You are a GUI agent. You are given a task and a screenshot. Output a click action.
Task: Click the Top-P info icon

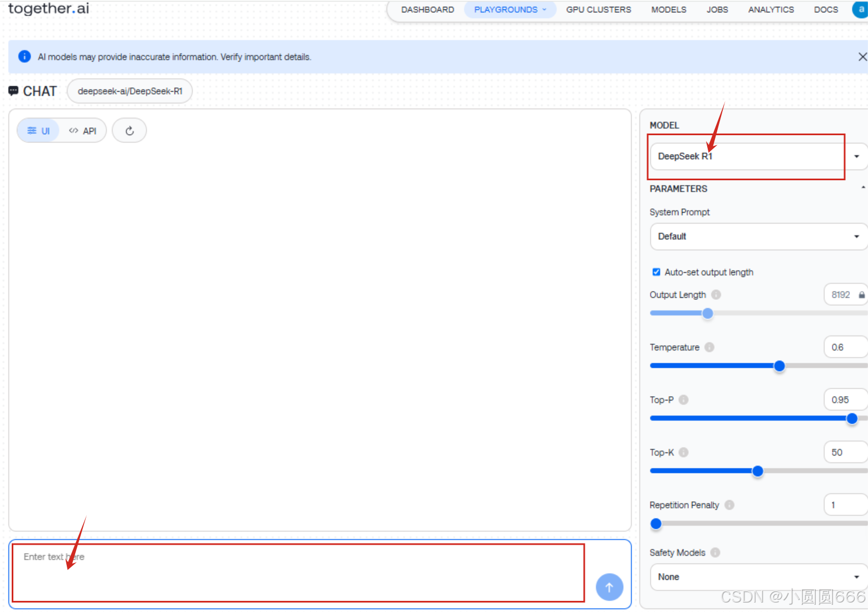(x=684, y=399)
